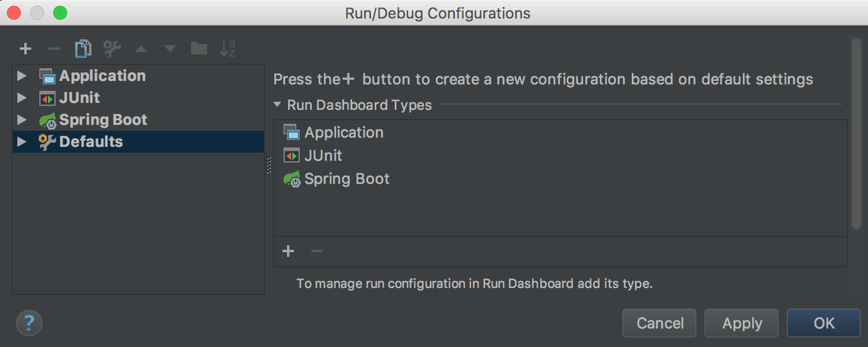
Task: Open the edit defaults wrench icon
Action: coord(112,49)
